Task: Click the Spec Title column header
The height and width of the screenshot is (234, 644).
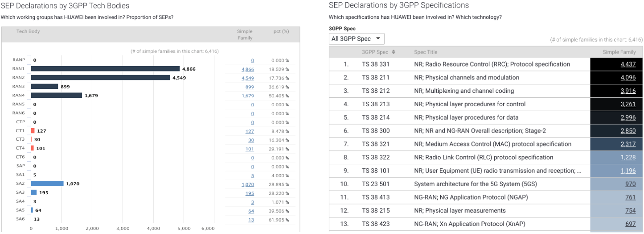Action: coord(426,52)
